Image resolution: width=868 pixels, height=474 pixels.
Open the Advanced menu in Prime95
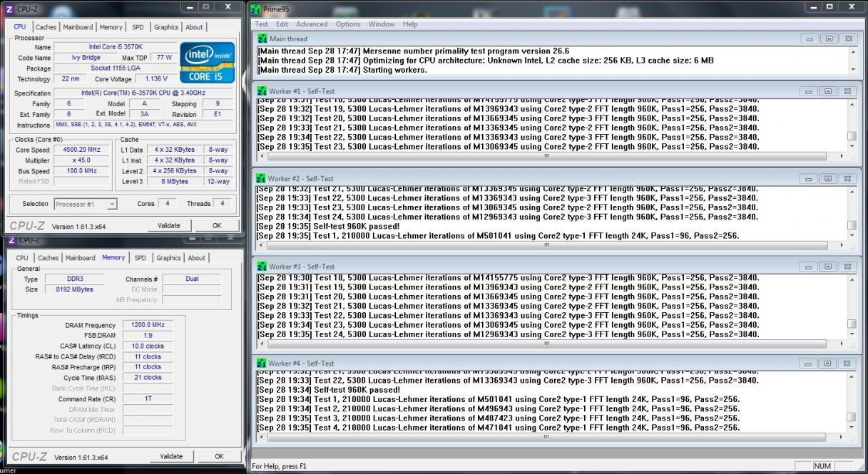coord(312,24)
